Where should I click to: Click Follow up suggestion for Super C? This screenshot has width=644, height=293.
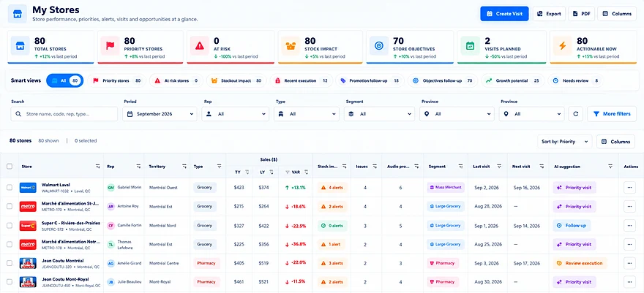click(572, 225)
